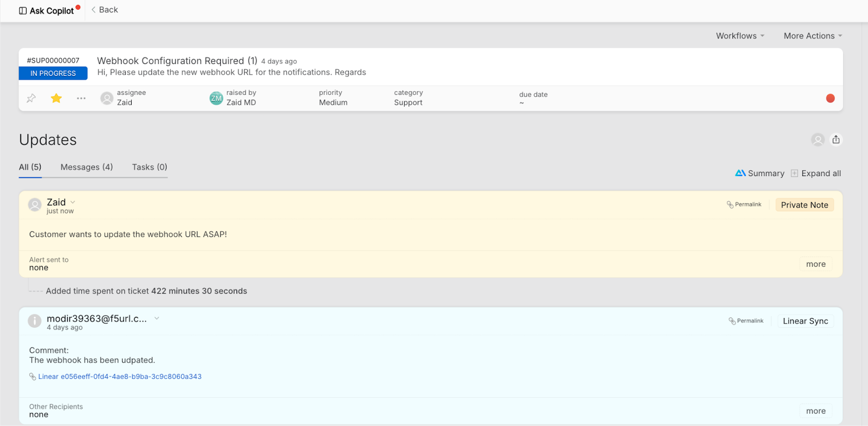Click the plus icon next to Expand all

coord(794,173)
